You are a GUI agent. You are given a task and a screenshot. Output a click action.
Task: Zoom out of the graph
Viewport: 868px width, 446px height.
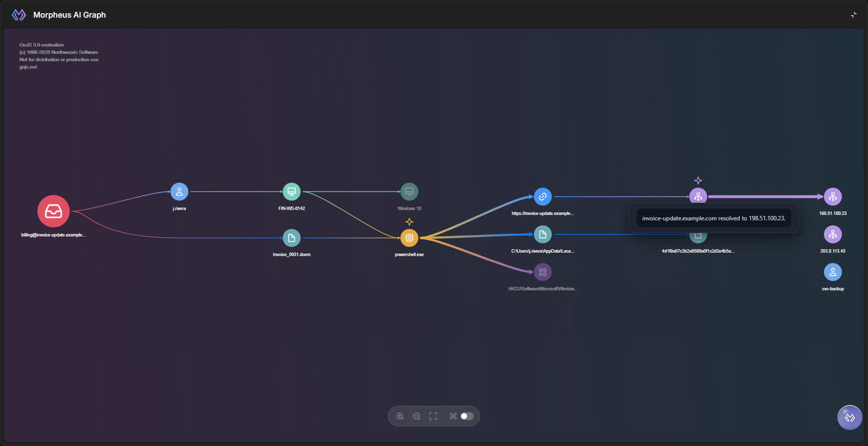tap(417, 416)
